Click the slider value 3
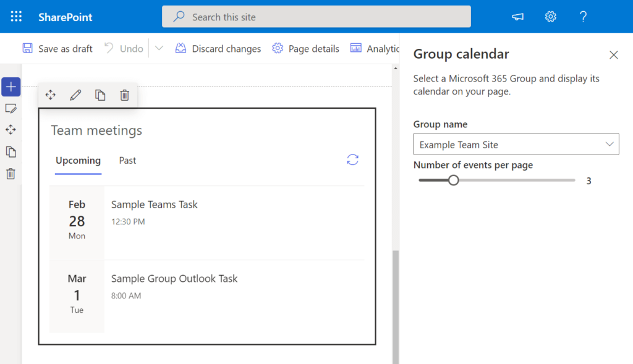Screen dimensions: 633x364 pyautogui.click(x=588, y=181)
